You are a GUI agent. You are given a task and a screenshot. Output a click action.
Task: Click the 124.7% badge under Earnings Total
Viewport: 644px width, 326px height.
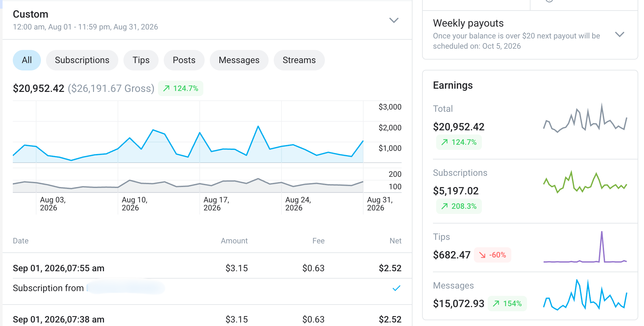pyautogui.click(x=459, y=142)
